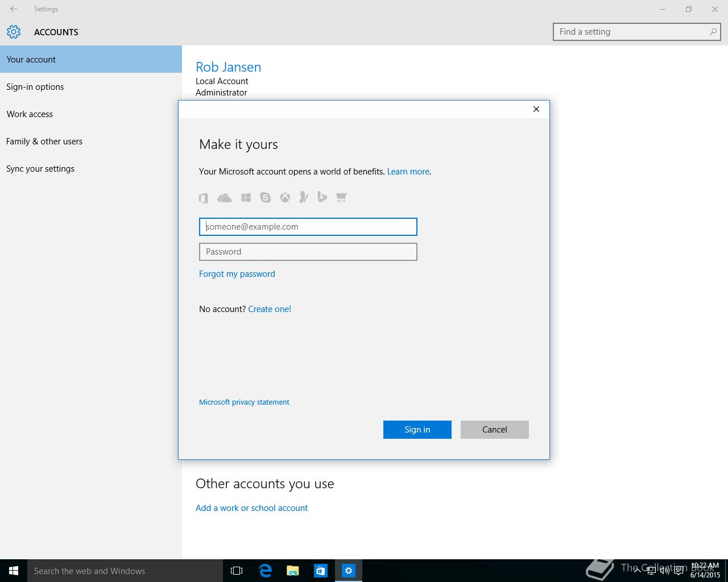Click the OneDrive cloud icon
This screenshot has height=582, width=728.
[225, 198]
